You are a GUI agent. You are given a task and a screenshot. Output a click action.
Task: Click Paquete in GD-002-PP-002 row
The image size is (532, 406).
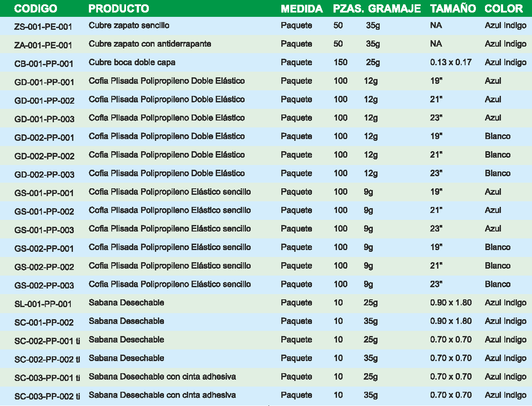pos(296,155)
